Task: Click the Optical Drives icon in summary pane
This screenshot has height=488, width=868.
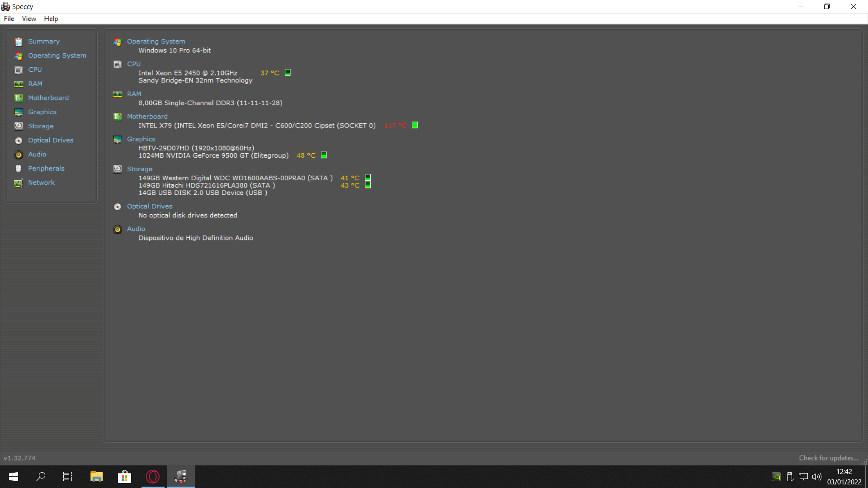Action: [118, 206]
